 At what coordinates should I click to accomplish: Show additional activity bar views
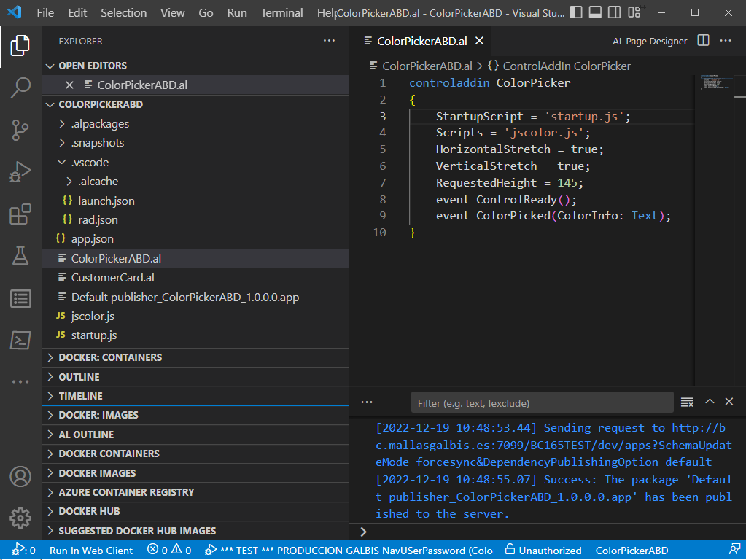coord(20,381)
